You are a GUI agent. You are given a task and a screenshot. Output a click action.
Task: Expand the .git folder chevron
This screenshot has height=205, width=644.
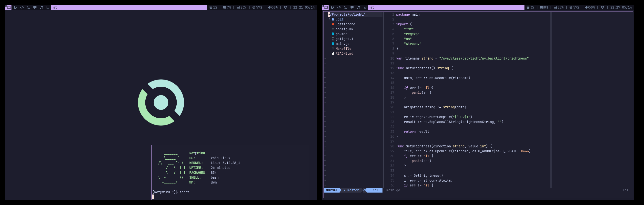[330, 19]
